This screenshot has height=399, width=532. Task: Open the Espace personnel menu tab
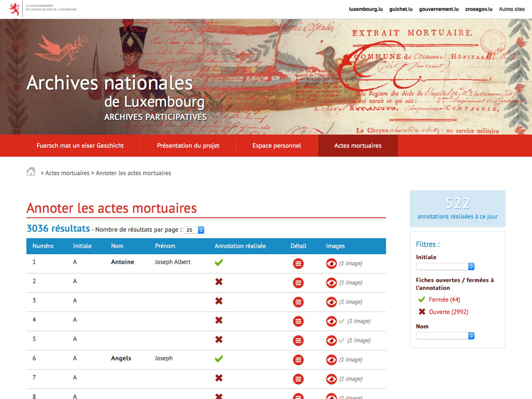(277, 146)
